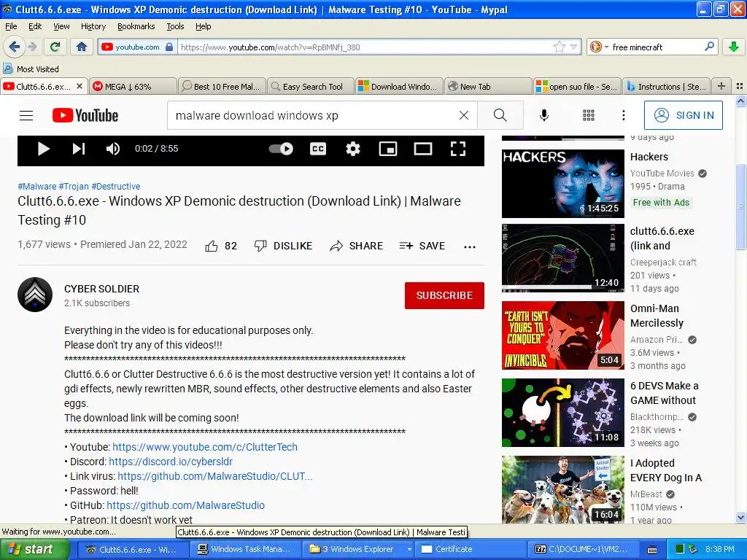Viewport: 747px width, 560px height.
Task: Open player settings gear icon
Action: click(352, 149)
